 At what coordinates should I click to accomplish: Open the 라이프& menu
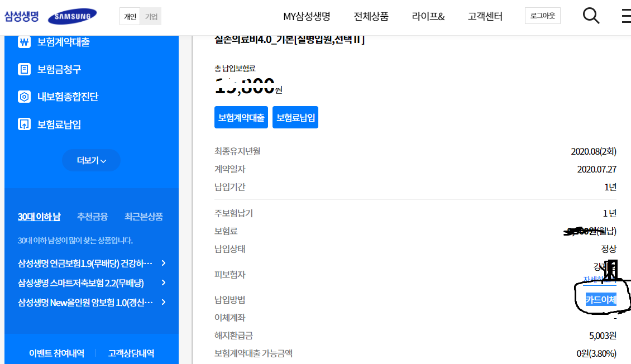point(428,17)
